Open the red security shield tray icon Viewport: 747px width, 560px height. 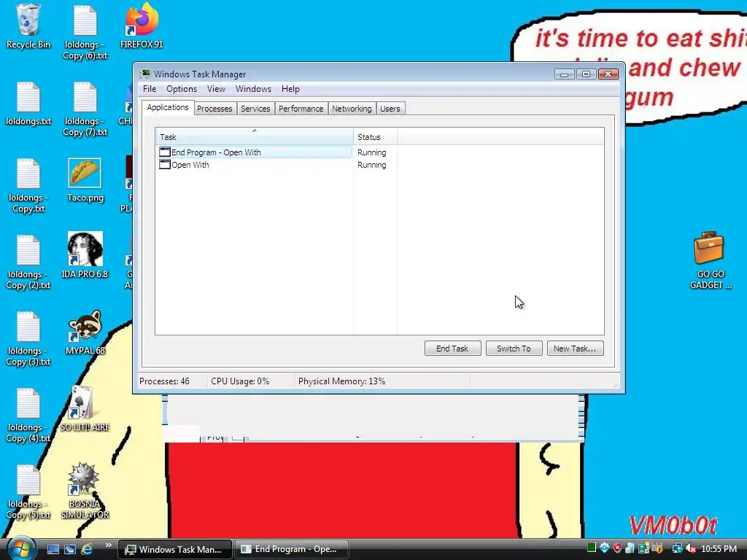click(617, 548)
